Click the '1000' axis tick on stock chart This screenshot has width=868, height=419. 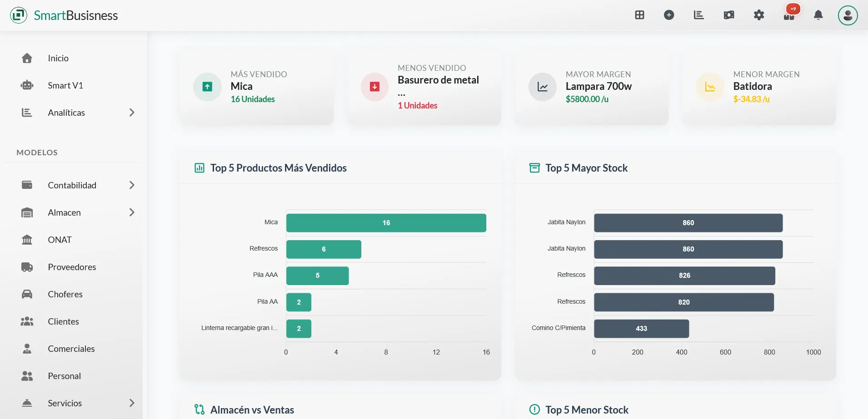813,352
